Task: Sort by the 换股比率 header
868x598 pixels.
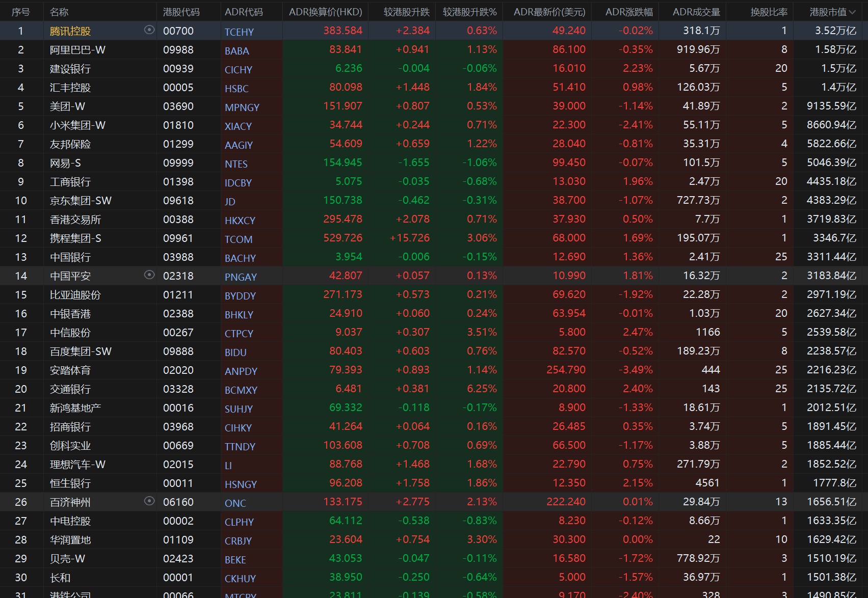Action: (769, 12)
